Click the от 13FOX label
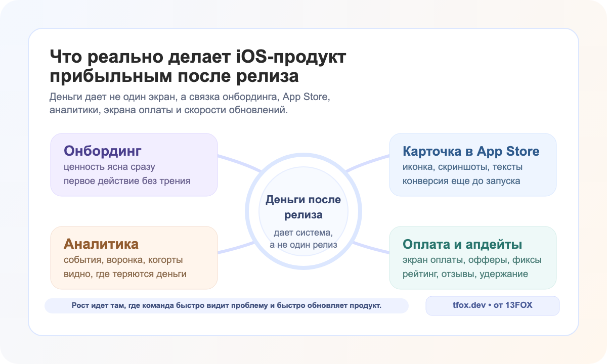Screen dimensions: 607x364 (x=513, y=305)
